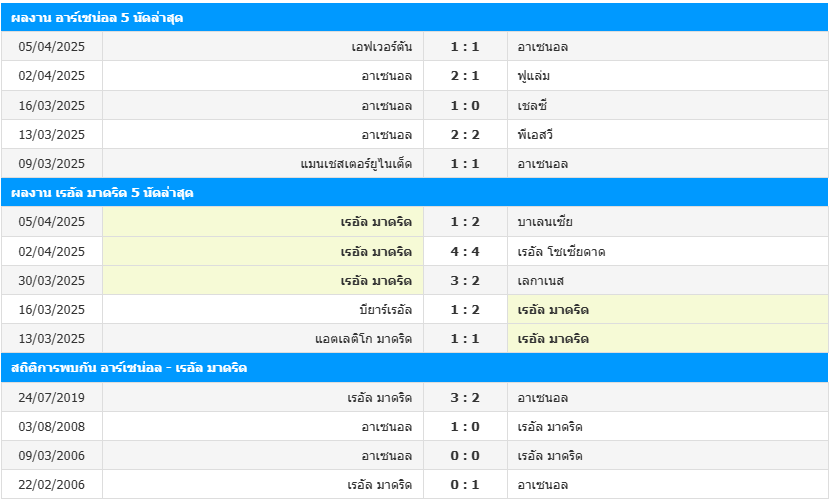
Task: Click the ผลงาน เรอัล มาดริด 5 นัดล่าสุด header
Action: [x=102, y=193]
